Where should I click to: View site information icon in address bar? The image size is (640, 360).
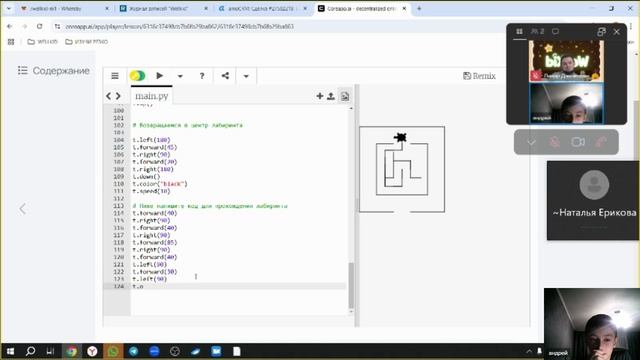[x=58, y=26]
